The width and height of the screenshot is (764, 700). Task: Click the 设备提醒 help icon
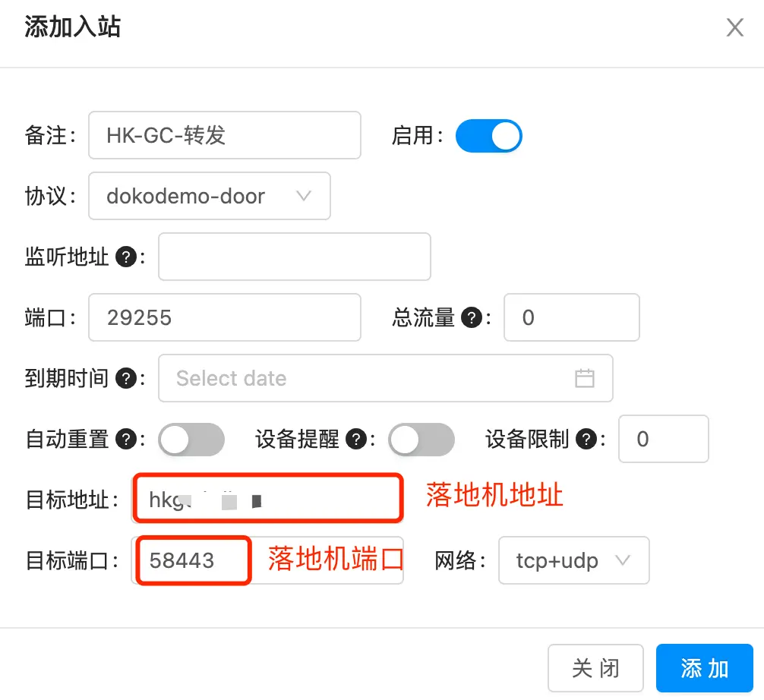click(355, 439)
